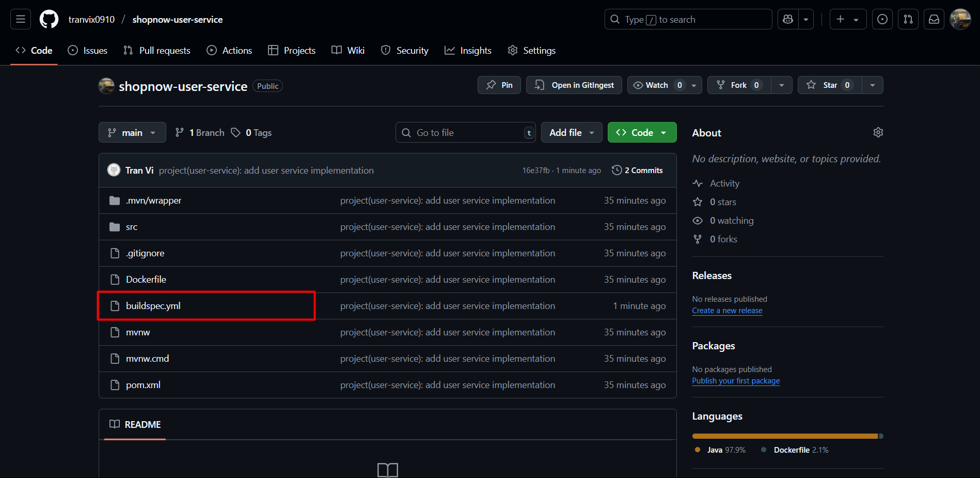Expand the main branch selector
This screenshot has height=478, width=980.
132,133
